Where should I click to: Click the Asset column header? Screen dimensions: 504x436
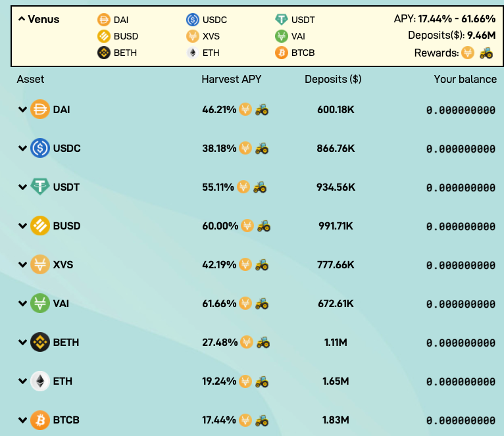click(x=30, y=80)
